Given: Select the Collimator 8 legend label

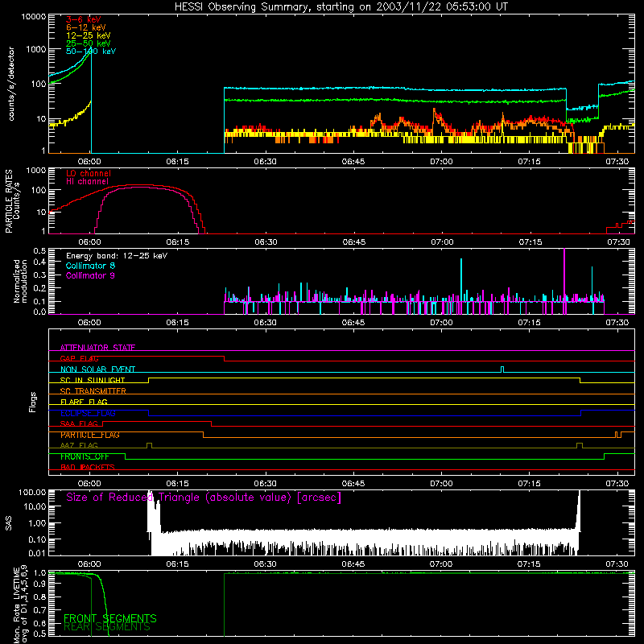Looking at the screenshot, I should click(x=90, y=266).
